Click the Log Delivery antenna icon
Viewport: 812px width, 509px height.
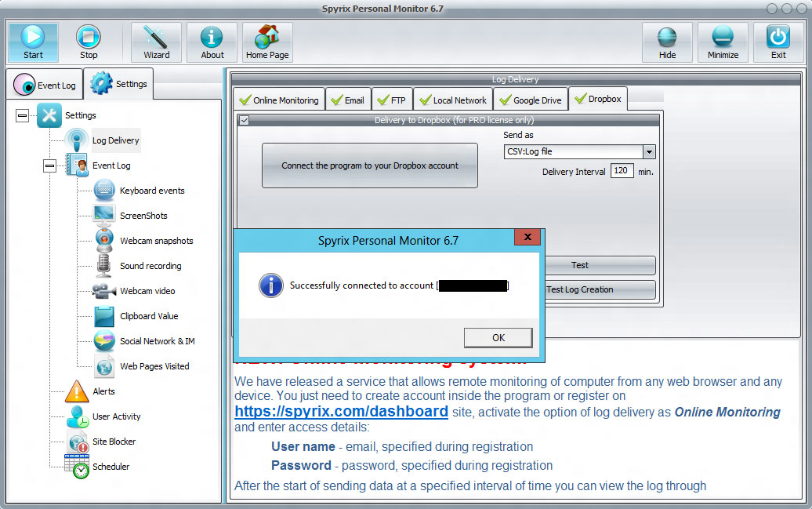[77, 140]
